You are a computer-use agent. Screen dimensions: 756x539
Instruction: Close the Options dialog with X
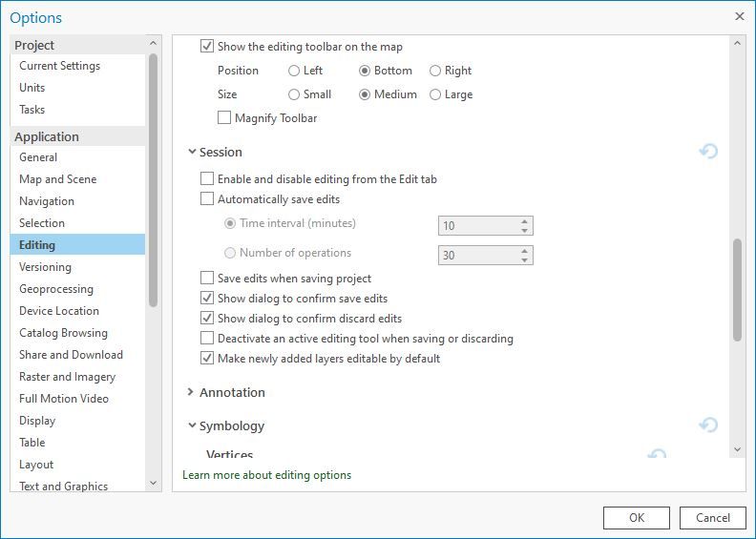740,16
